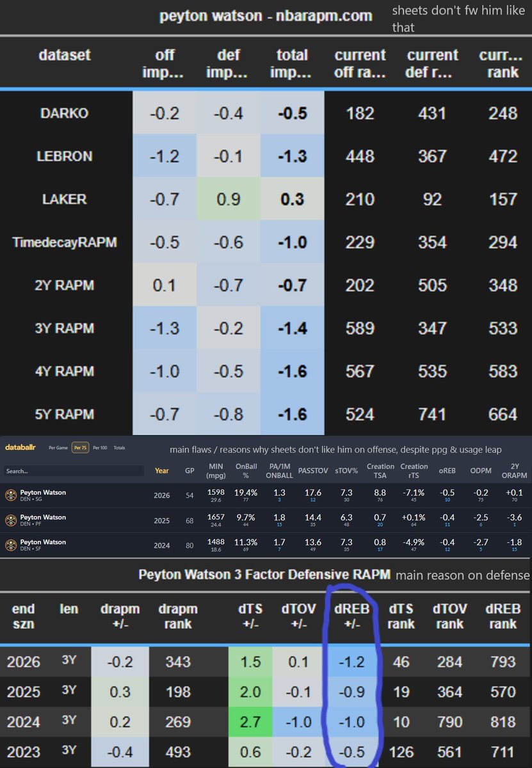Click the def imp... column header

point(229,63)
